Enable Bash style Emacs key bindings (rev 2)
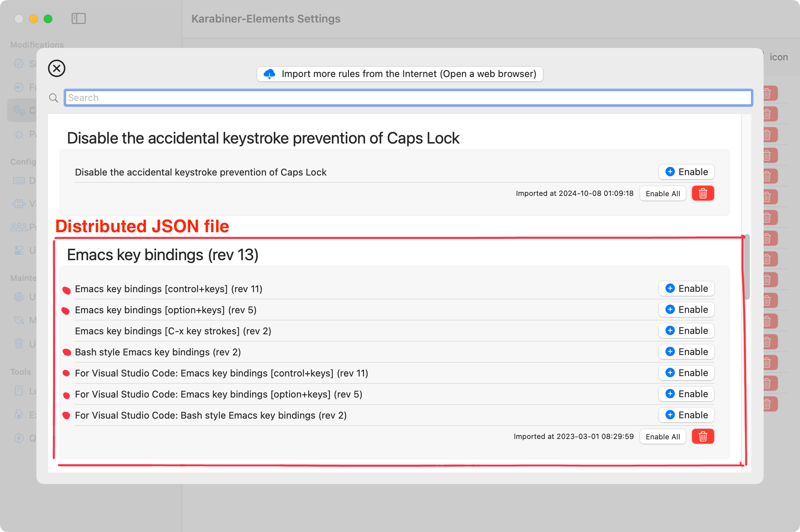 click(686, 352)
